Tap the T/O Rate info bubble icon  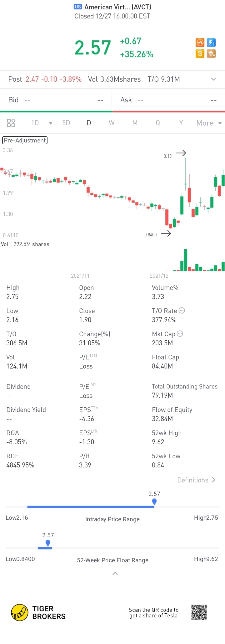tap(182, 311)
